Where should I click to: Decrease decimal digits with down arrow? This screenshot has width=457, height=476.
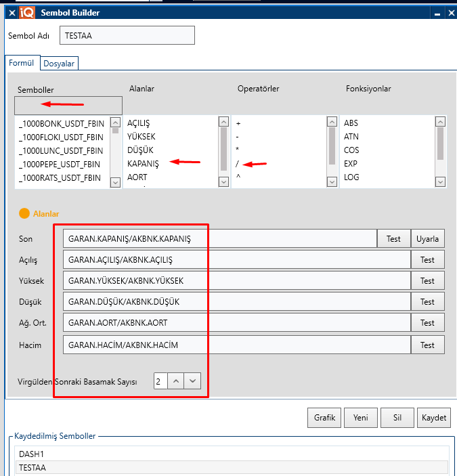click(x=193, y=381)
